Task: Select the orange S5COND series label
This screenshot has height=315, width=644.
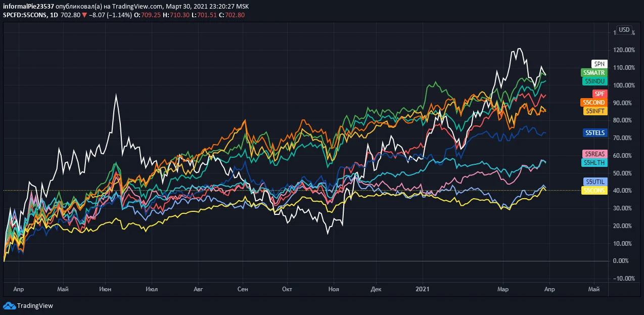Action: tap(593, 102)
